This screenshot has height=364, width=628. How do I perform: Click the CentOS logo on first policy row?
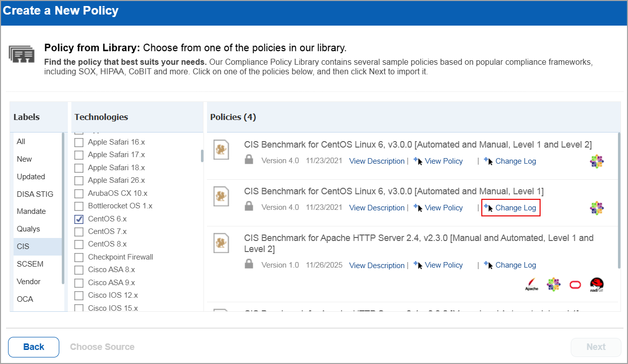tap(596, 161)
